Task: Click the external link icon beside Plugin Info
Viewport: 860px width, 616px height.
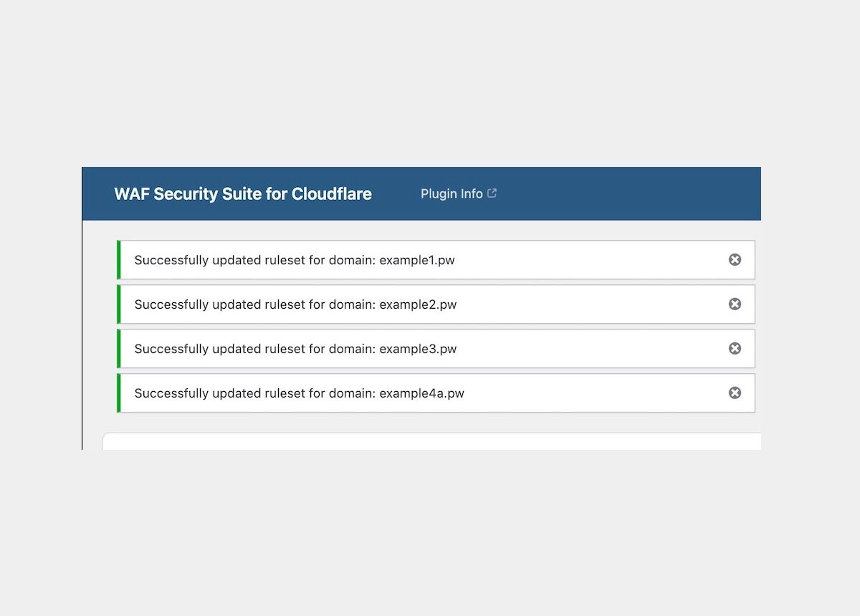Action: click(492, 192)
